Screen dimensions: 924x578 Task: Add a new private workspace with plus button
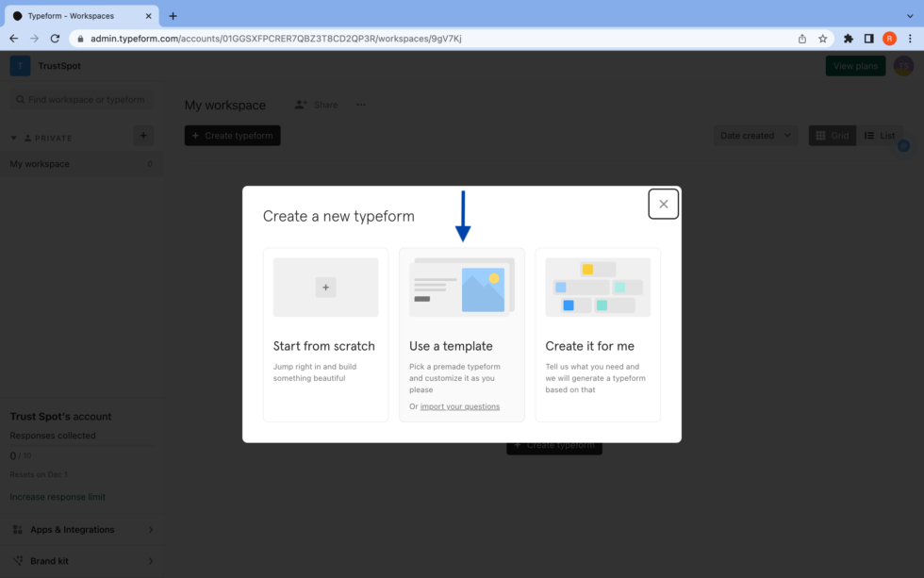pos(142,136)
